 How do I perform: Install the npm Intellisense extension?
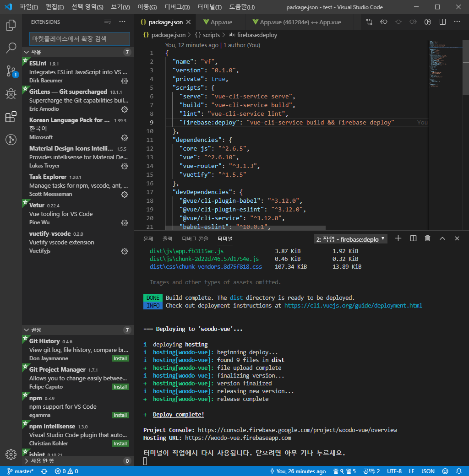tap(120, 444)
